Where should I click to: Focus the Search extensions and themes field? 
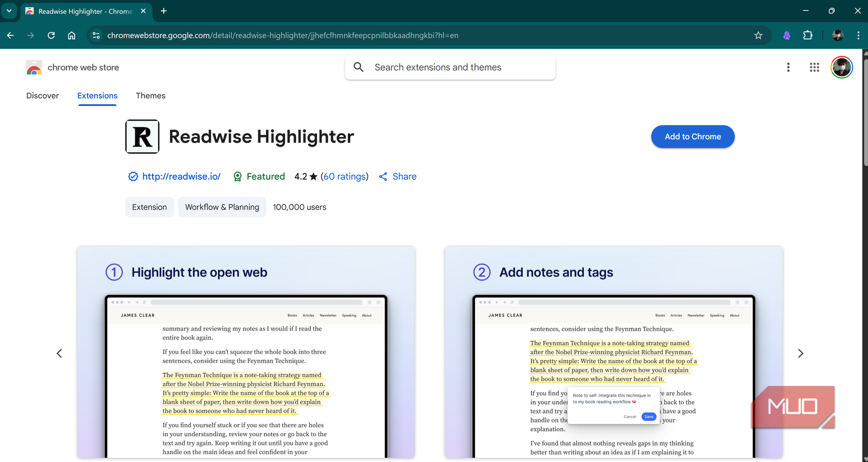[450, 67]
